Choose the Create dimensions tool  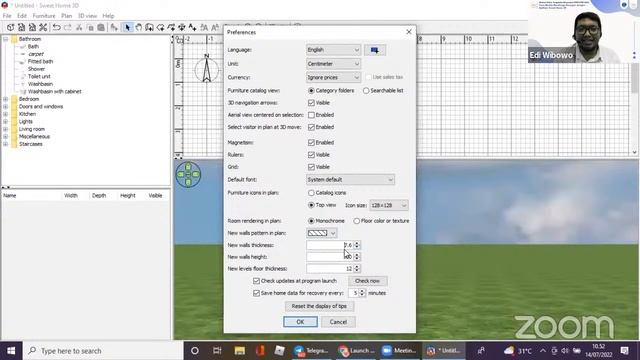(182, 27)
